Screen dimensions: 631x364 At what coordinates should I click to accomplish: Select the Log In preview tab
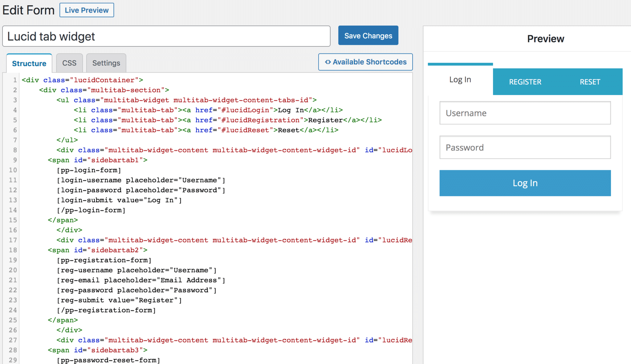click(x=460, y=79)
